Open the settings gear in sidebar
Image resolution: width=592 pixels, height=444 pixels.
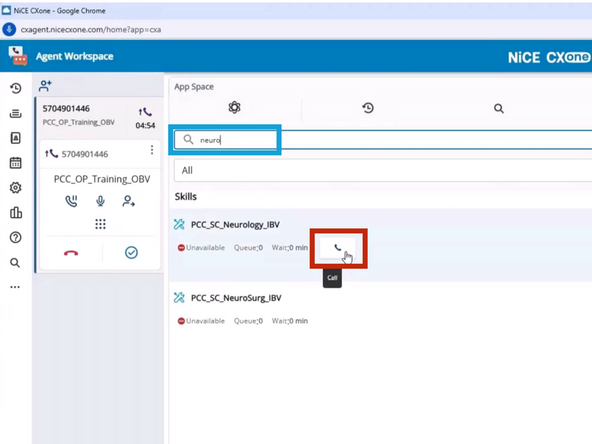[x=15, y=188]
